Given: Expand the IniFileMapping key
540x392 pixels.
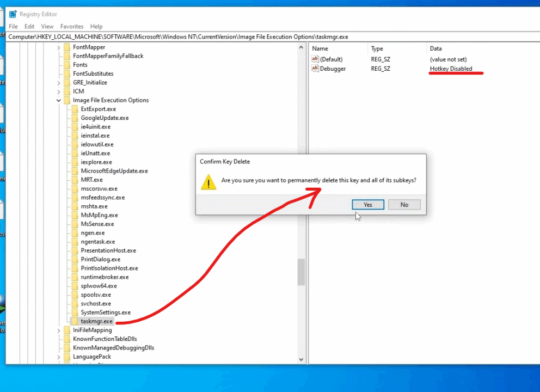Looking at the screenshot, I should [x=59, y=330].
